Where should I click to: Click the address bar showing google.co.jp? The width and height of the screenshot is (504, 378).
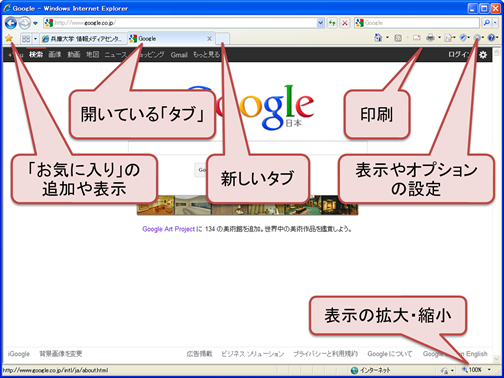(x=184, y=23)
